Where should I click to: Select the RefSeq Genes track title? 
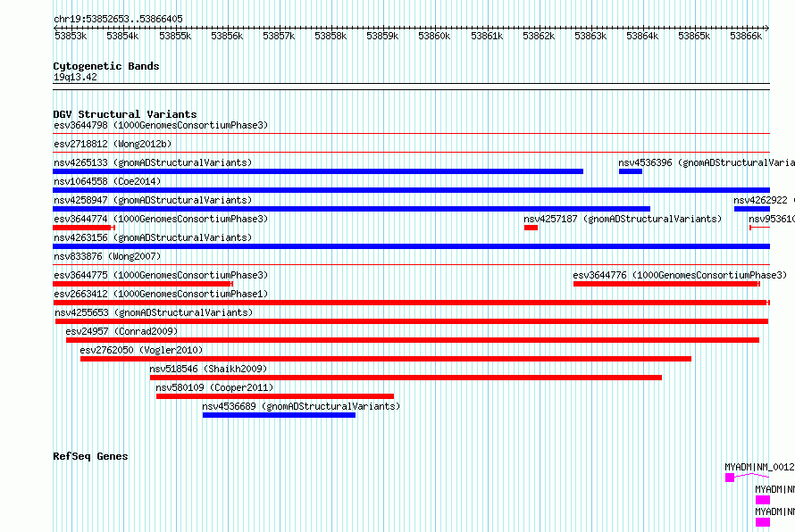pyautogui.click(x=90, y=456)
